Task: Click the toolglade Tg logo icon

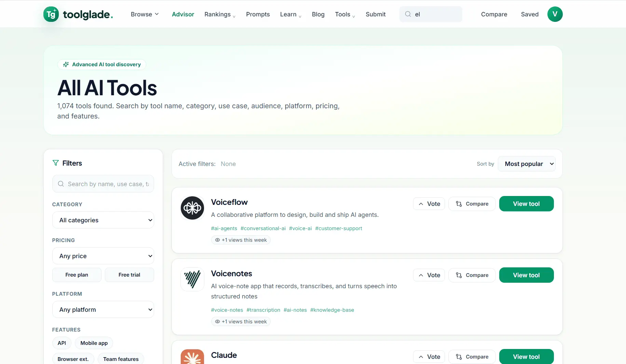Action: 51,14
